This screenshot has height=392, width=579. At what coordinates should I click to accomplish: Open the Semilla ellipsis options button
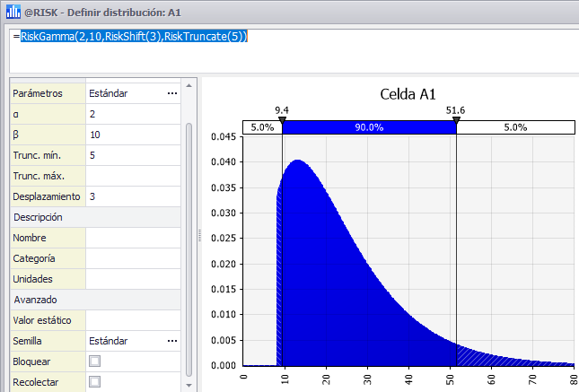pyautogui.click(x=172, y=341)
